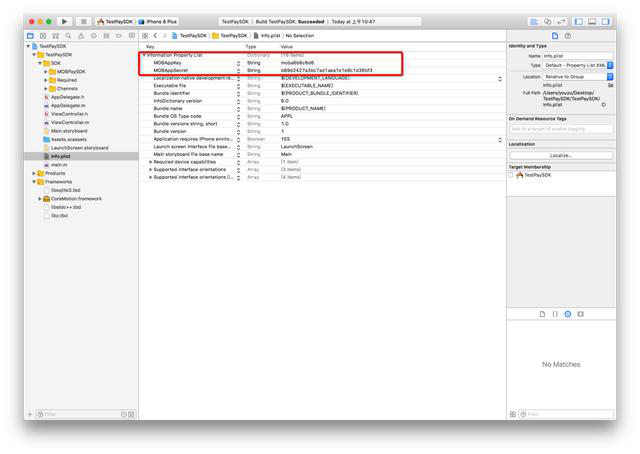Open the find navigator magnifier icon
The width and height of the screenshot is (640, 454).
coord(68,36)
